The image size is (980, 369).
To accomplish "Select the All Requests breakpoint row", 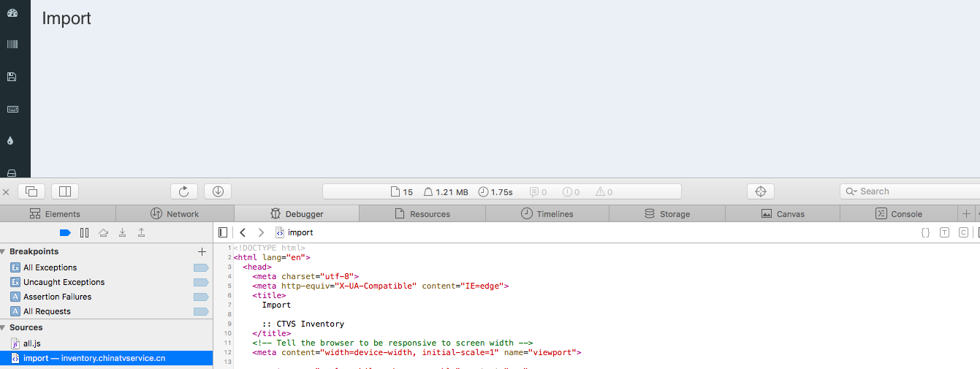I will click(x=106, y=311).
